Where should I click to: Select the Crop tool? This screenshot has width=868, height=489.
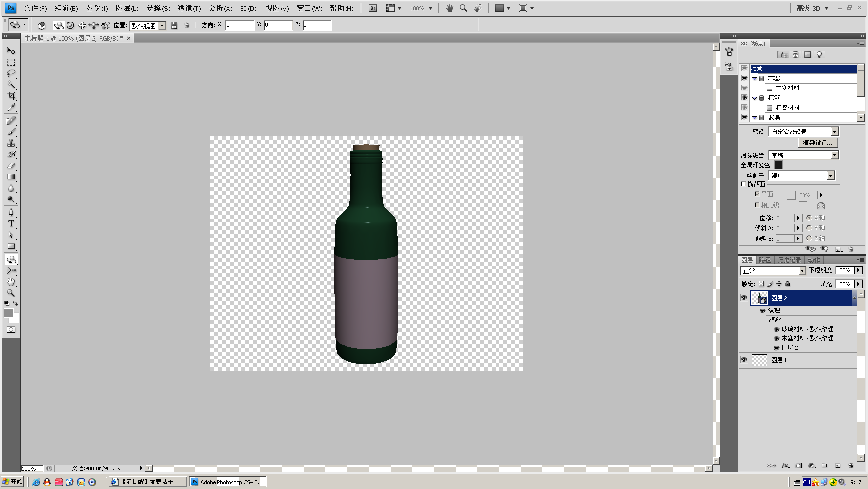pos(11,96)
